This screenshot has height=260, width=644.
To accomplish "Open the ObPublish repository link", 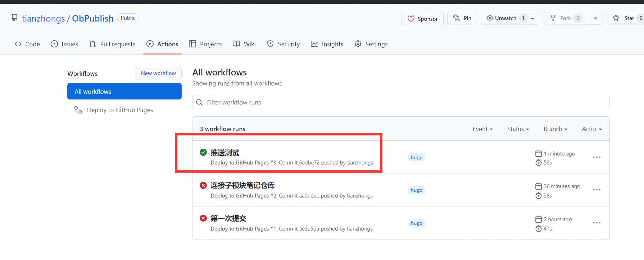I will [93, 18].
